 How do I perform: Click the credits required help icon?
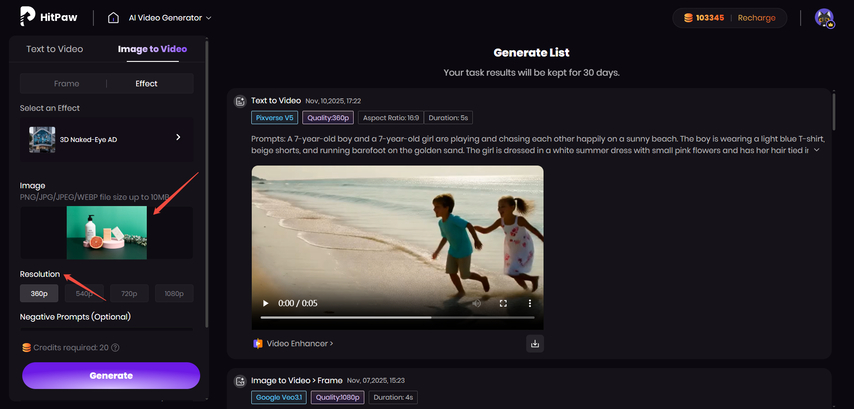116,348
